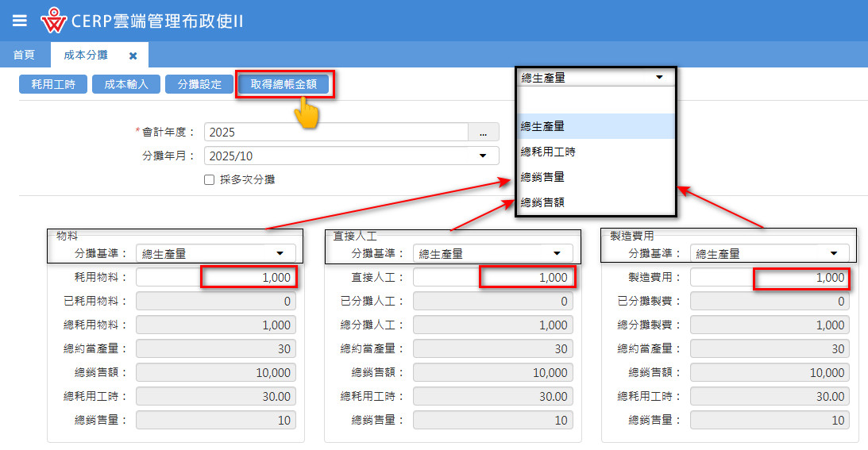Click the CERP logo icon
The height and width of the screenshot is (450, 868).
pos(53,21)
